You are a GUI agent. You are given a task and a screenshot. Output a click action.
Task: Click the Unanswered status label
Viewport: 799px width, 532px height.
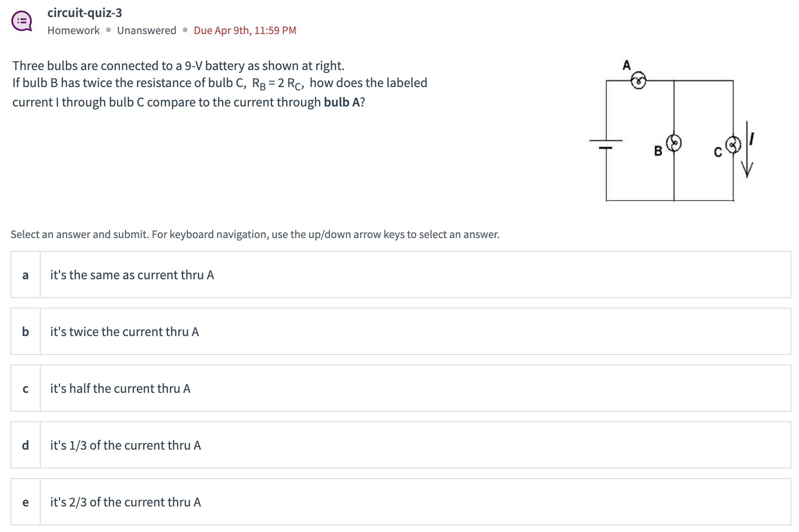pos(147,30)
